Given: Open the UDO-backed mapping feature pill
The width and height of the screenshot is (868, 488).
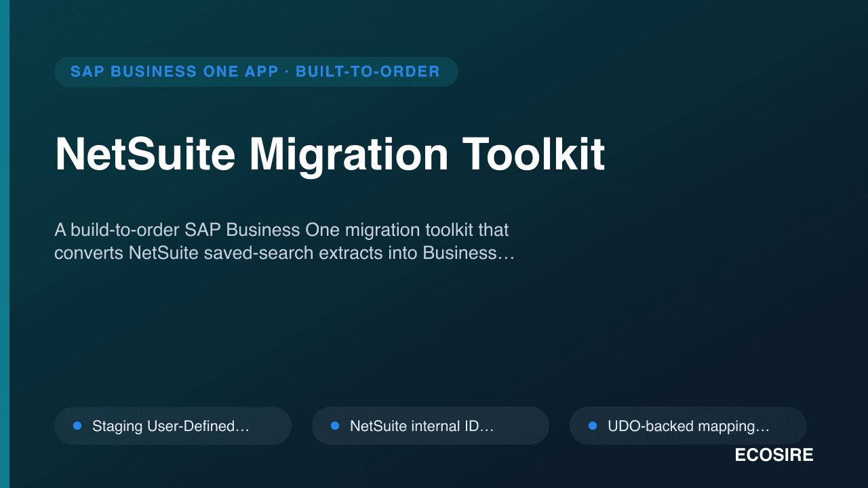Looking at the screenshot, I should tap(688, 426).
